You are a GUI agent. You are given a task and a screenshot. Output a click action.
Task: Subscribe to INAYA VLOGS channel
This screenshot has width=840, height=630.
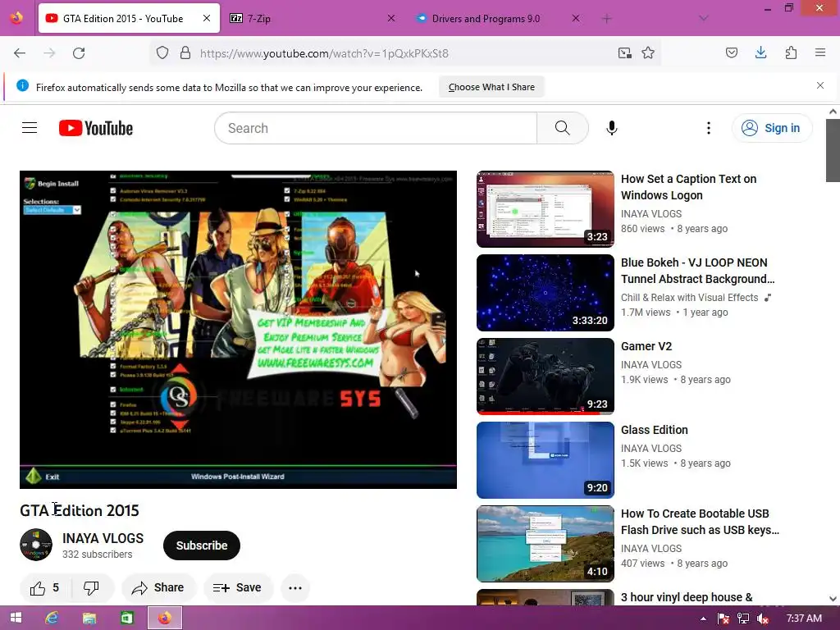(x=202, y=546)
